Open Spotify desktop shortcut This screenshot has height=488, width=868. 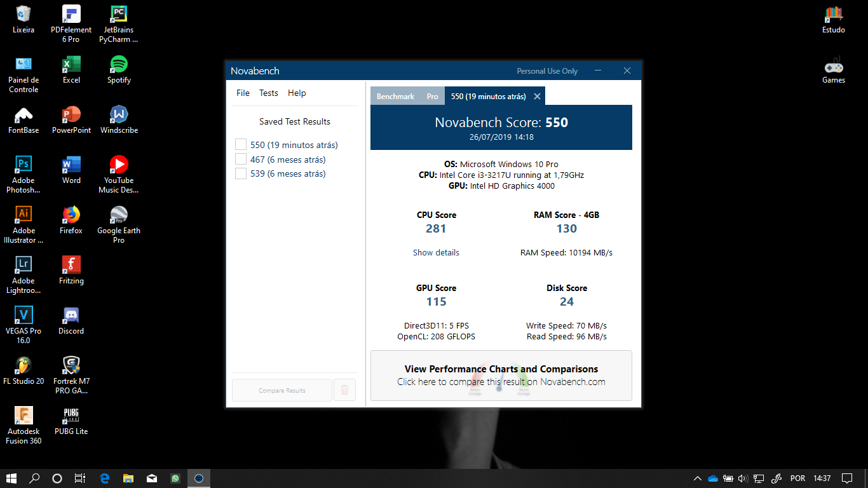pos(119,69)
